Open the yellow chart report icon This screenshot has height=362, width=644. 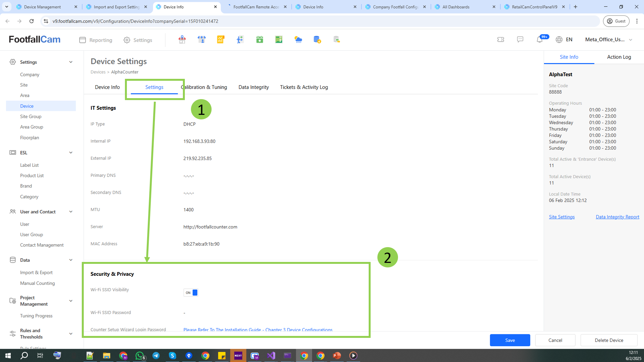pos(221,40)
